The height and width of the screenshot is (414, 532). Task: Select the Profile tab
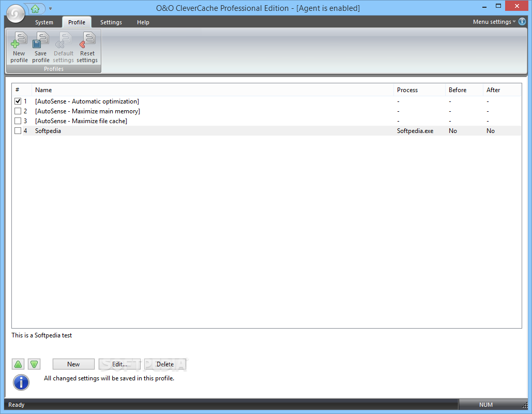pos(77,22)
